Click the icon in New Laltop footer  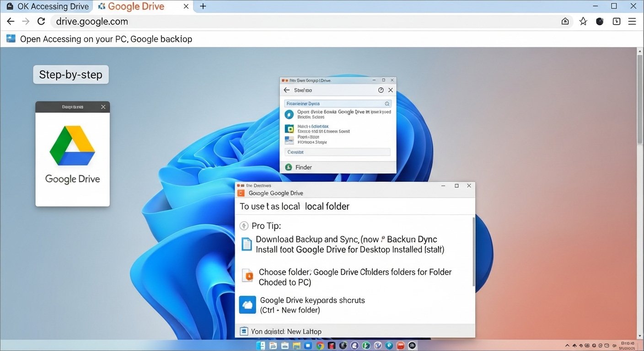(244, 331)
